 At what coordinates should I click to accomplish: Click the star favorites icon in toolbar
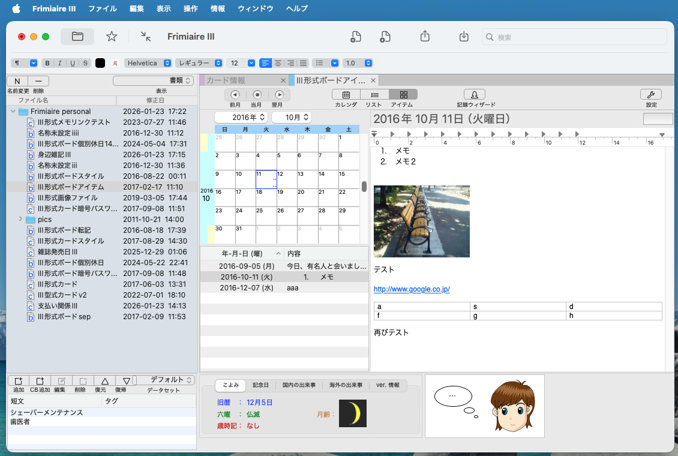point(111,37)
